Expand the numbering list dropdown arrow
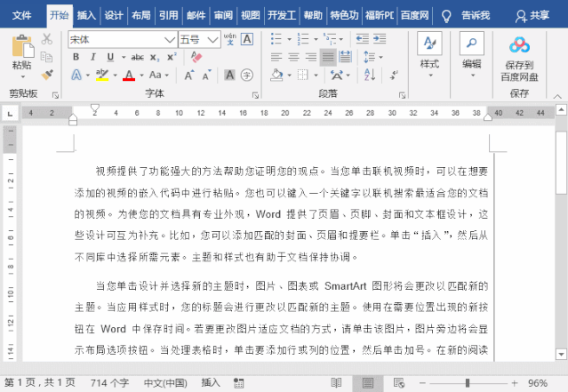Screen dimensions: 568x392 [x=316, y=39]
